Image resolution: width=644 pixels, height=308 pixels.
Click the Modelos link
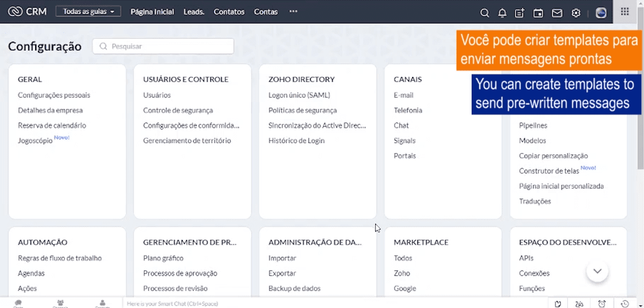pyautogui.click(x=532, y=140)
